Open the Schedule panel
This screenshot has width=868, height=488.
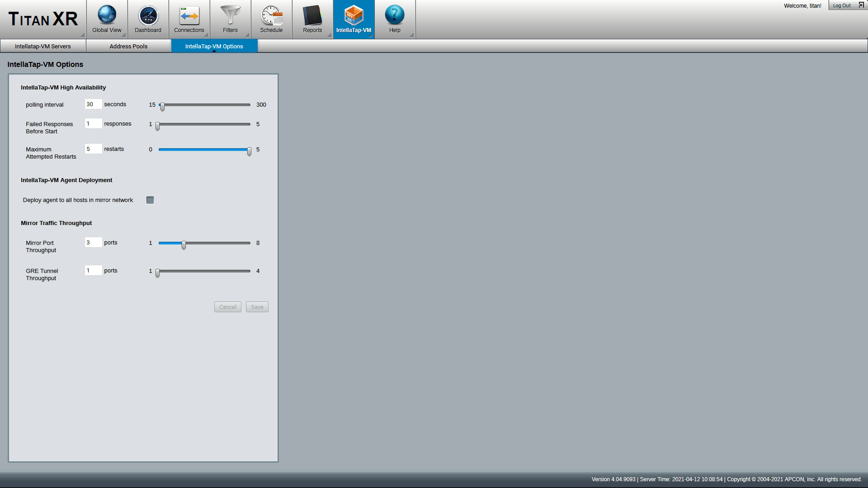pos(271,19)
